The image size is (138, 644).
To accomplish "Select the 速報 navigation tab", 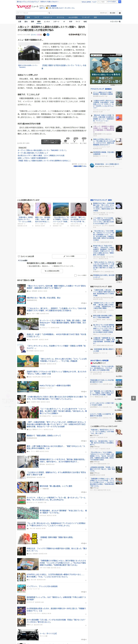I will 28,17.
